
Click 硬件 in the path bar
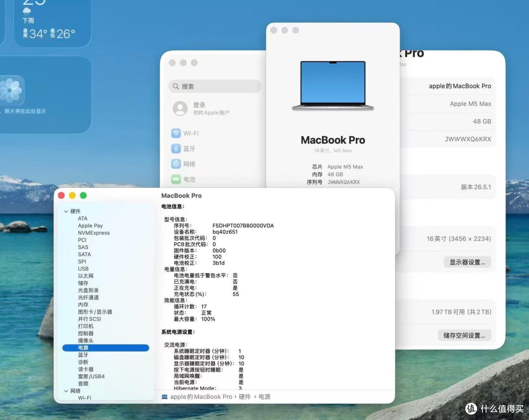coord(244,396)
